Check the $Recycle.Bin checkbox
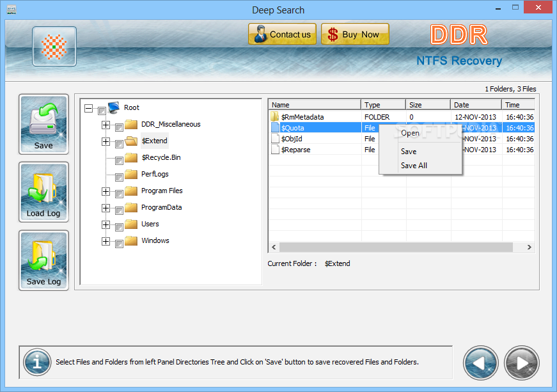Viewport: 557px width, 392px height. pyautogui.click(x=120, y=161)
